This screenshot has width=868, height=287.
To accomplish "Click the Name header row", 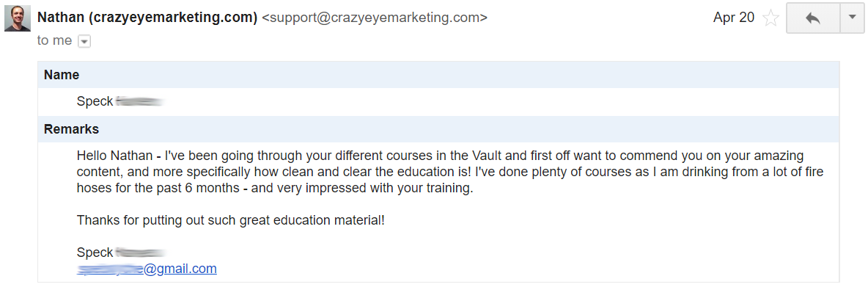I will click(x=438, y=75).
